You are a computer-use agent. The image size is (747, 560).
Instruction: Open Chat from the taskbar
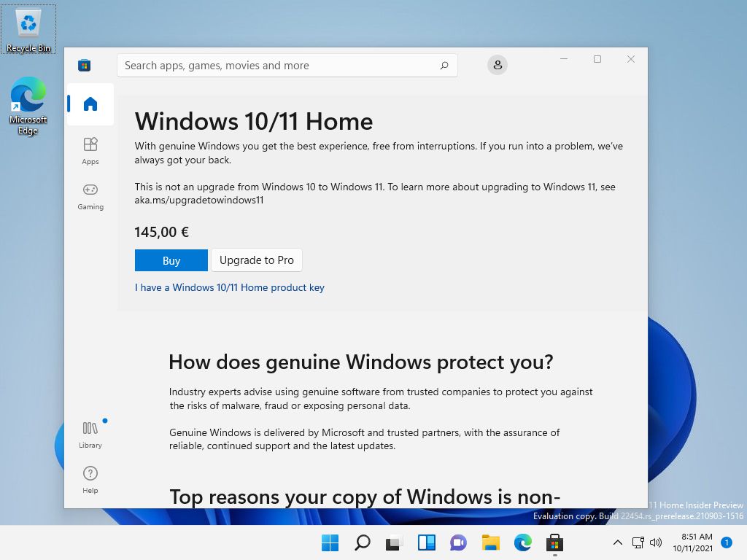pos(458,542)
